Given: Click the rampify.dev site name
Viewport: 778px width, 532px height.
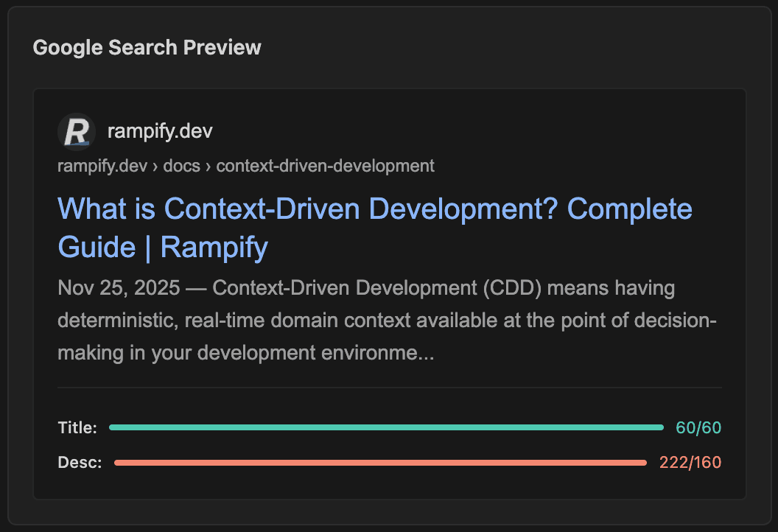Looking at the screenshot, I should (x=160, y=130).
